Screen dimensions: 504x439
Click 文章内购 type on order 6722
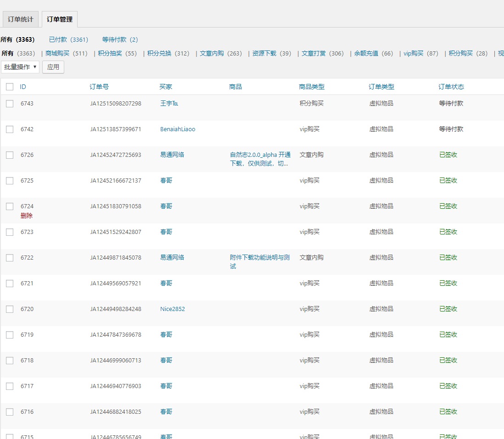coord(312,257)
